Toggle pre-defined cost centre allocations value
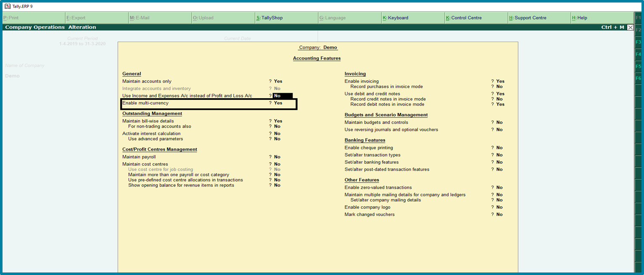This screenshot has height=275, width=644. pyautogui.click(x=277, y=180)
